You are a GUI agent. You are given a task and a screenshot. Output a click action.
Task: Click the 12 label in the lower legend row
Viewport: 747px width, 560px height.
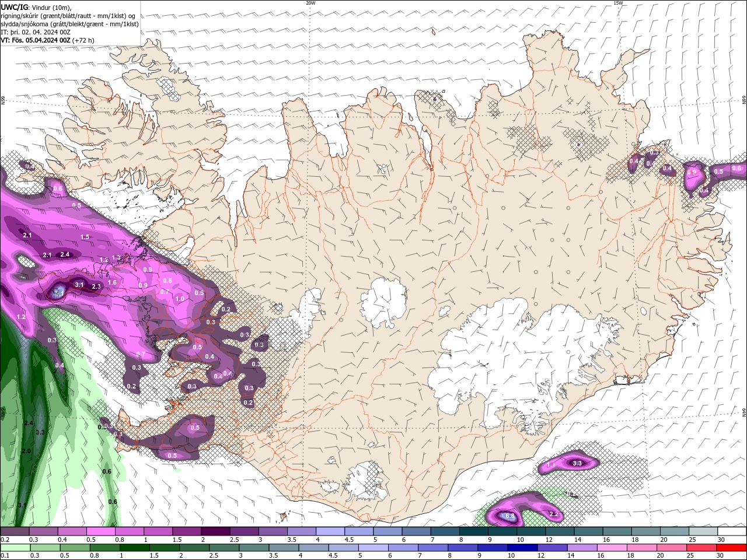(541, 556)
